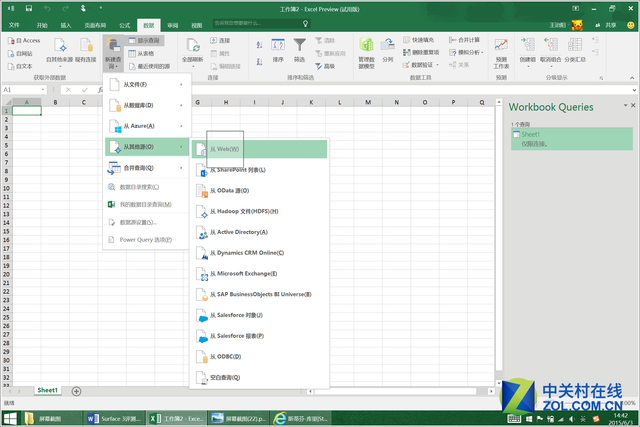The width and height of the screenshot is (640, 427).
Task: Open the 现有连接 existing connections button
Action: [x=86, y=51]
